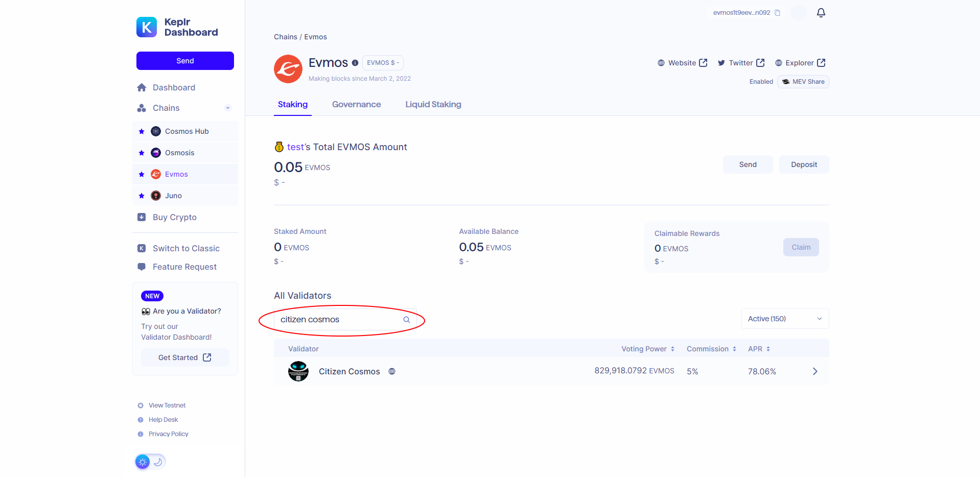
Task: Open the Website external link icon
Action: click(703, 63)
